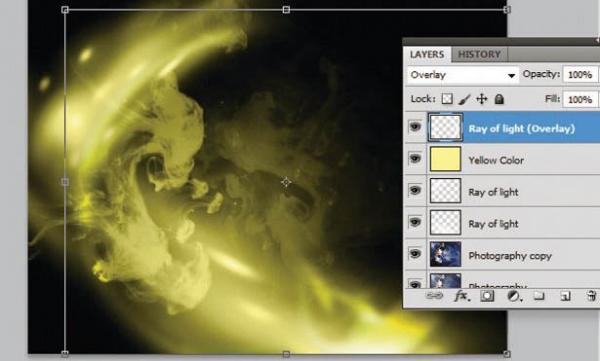Open the Overlay blend mode dropdown
The width and height of the screenshot is (600, 361).
click(x=463, y=75)
